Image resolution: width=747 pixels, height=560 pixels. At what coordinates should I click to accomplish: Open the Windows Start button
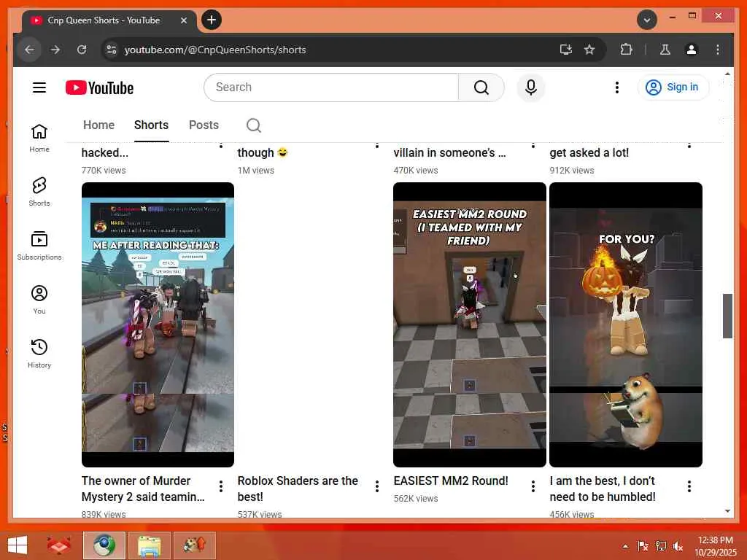coord(18,545)
